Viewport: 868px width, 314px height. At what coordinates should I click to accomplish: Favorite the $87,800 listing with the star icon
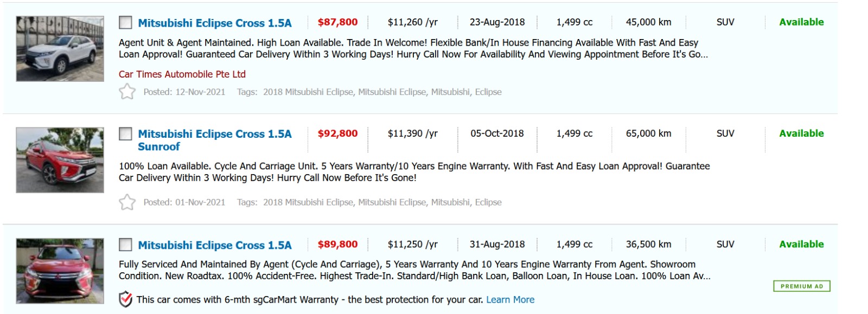(127, 92)
